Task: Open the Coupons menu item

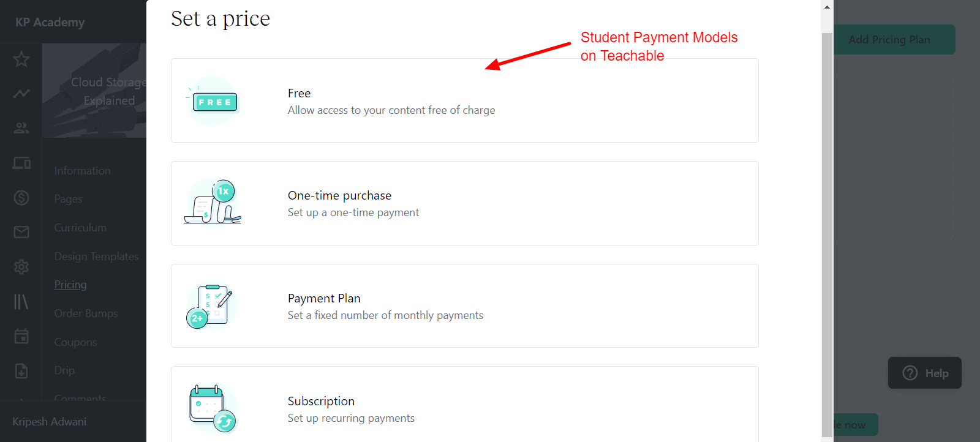Action: coord(75,342)
